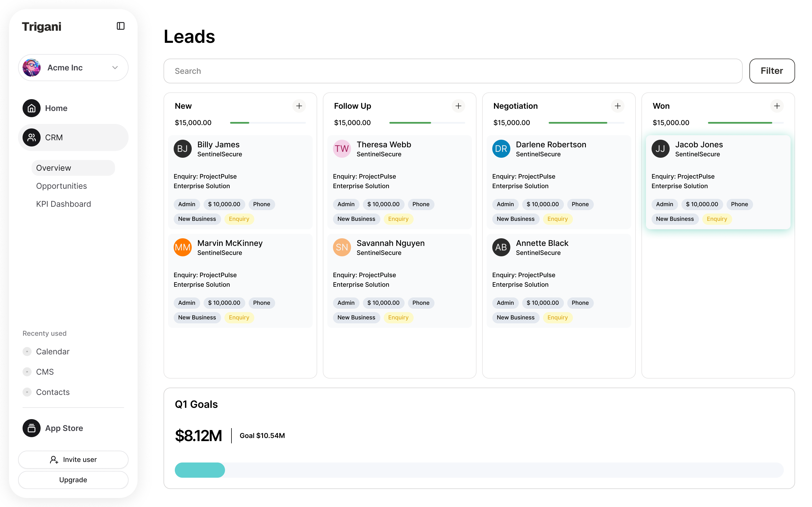Screen dimensions: 812x507
Task: Open the App Store icon
Action: 32,428
